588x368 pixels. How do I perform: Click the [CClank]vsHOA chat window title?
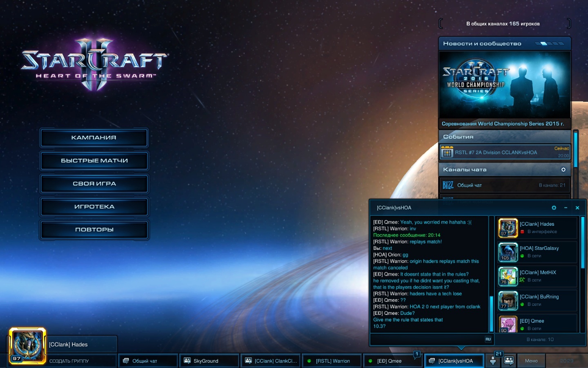pyautogui.click(x=394, y=208)
